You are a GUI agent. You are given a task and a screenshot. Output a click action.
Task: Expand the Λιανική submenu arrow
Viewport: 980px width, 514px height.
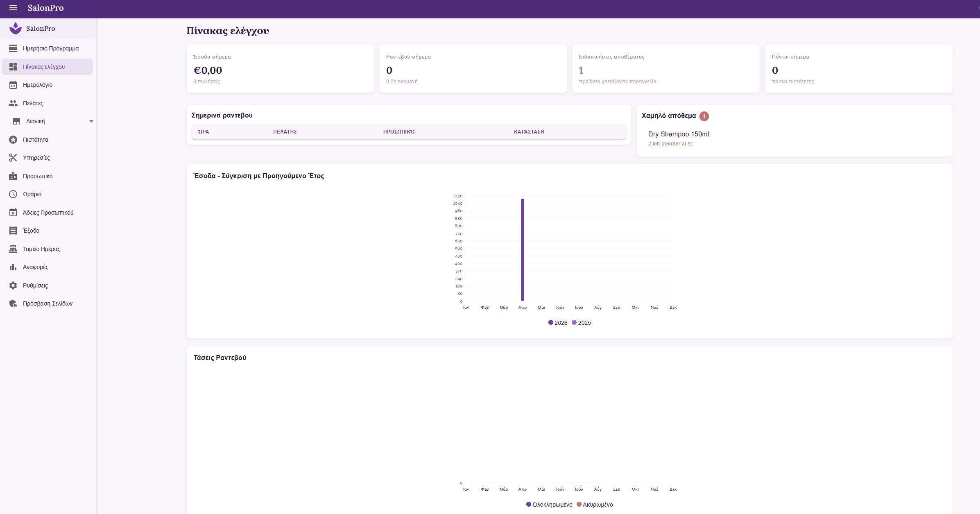(91, 121)
